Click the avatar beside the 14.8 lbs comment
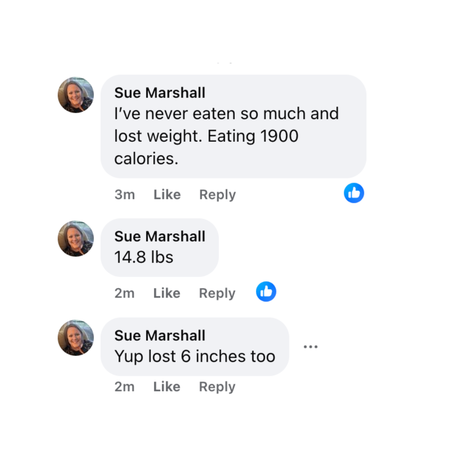 [76, 239]
